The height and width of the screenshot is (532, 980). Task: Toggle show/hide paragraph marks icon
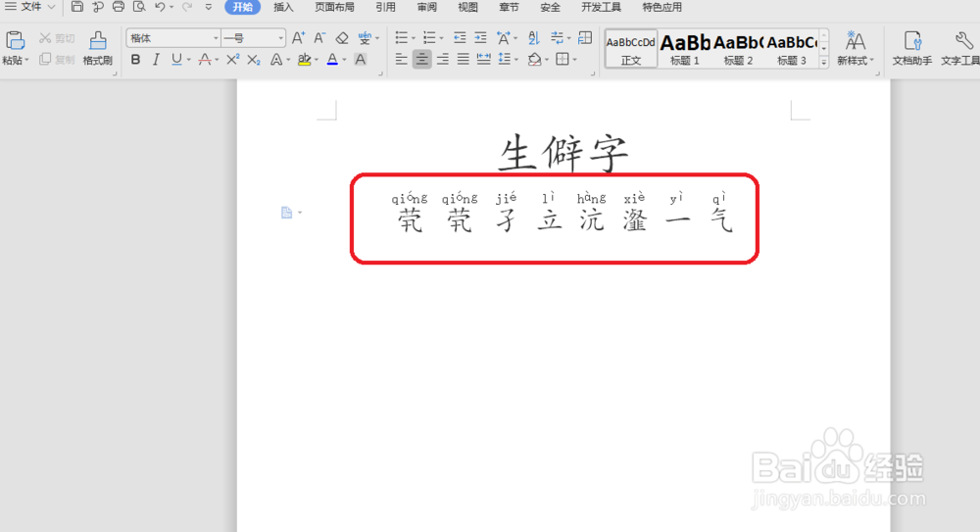(557, 38)
